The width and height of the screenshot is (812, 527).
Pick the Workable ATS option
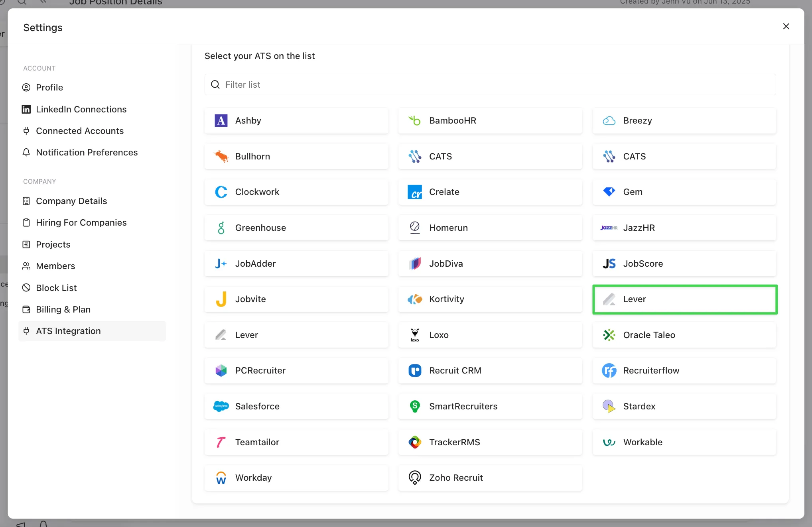coord(684,442)
